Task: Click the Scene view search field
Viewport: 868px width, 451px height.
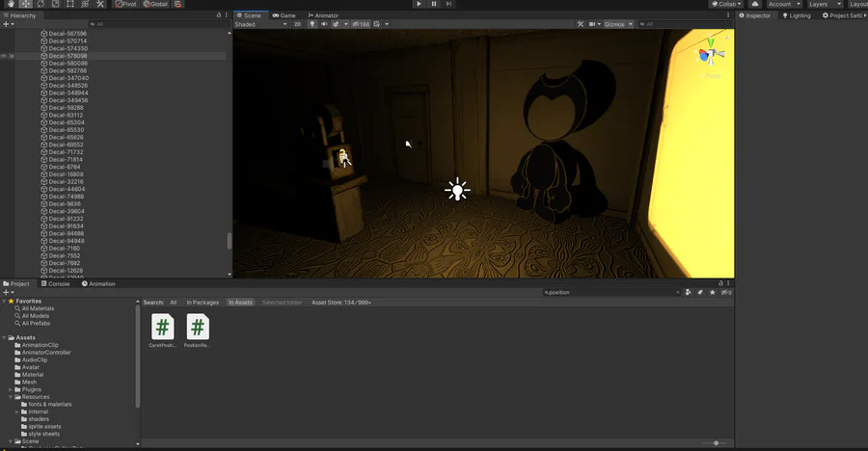Action: coord(684,24)
